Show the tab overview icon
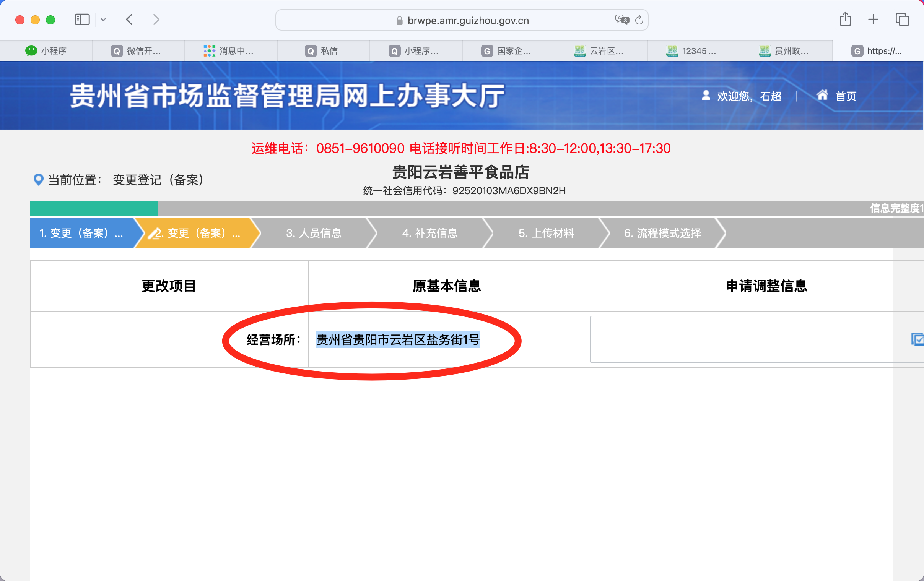The image size is (924, 581). tap(902, 19)
